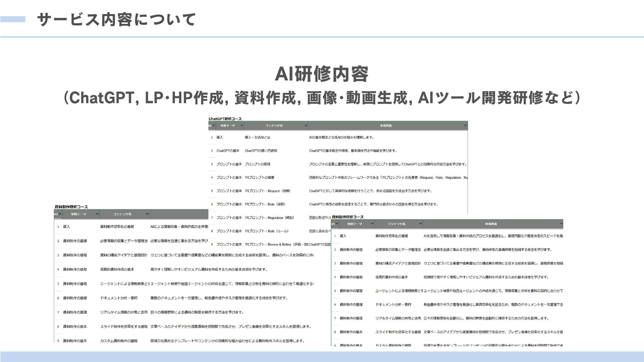Click AIを活用して情報収集・資料作成のプロセス description

pos(493,236)
